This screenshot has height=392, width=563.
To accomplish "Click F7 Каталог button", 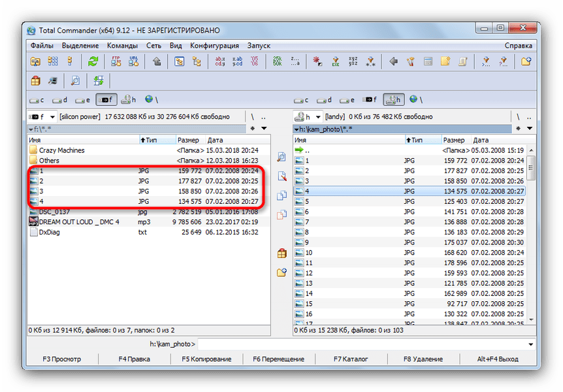I will click(351, 359).
